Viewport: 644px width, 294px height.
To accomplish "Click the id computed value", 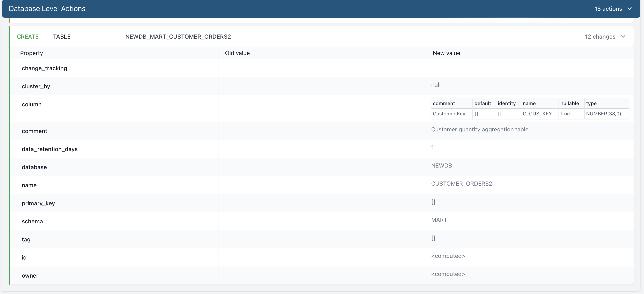I will pyautogui.click(x=448, y=256).
